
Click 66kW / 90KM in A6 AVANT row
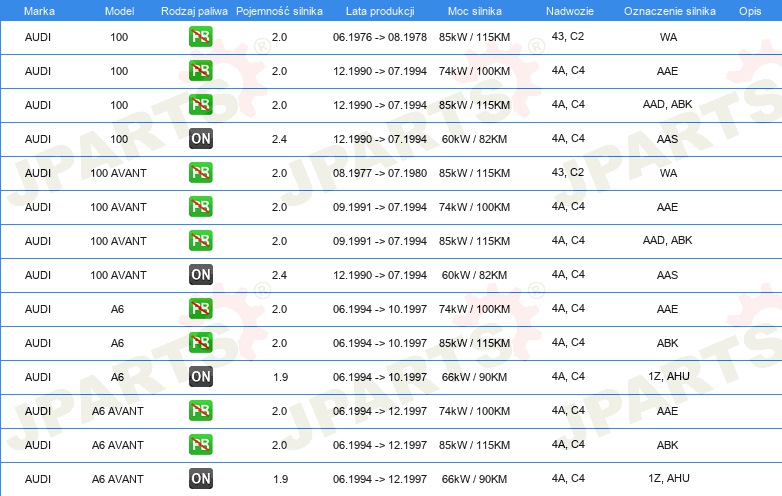[x=474, y=479]
